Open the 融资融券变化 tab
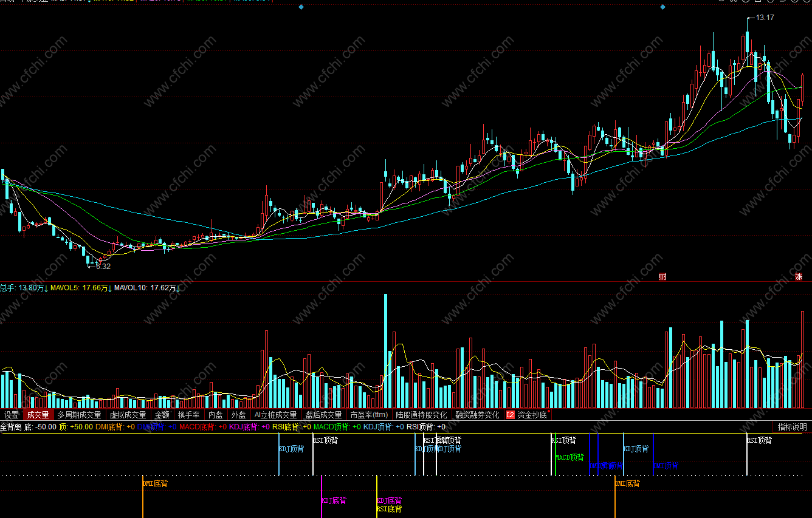Viewport: 812px width, 518px height. (x=477, y=415)
